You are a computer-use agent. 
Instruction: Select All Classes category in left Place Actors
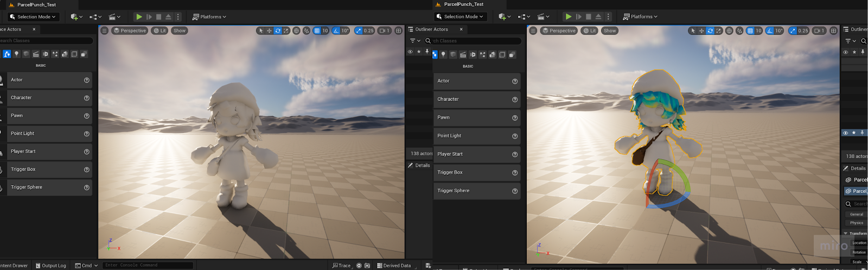point(84,54)
